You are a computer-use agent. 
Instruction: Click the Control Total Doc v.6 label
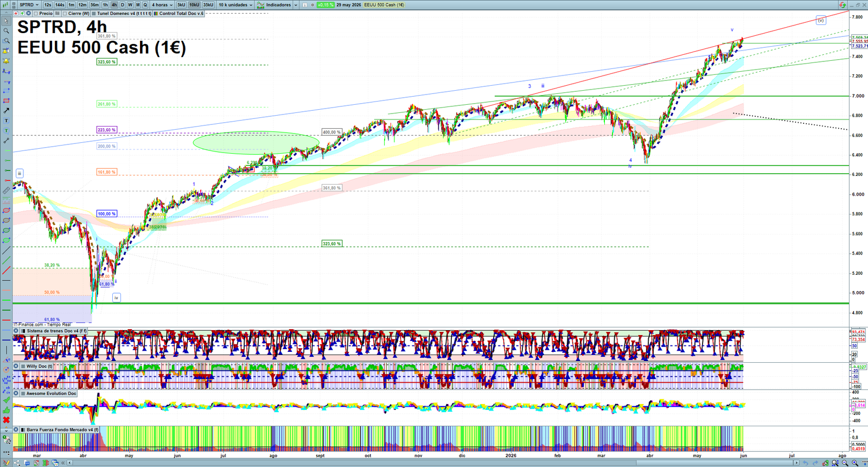181,13
